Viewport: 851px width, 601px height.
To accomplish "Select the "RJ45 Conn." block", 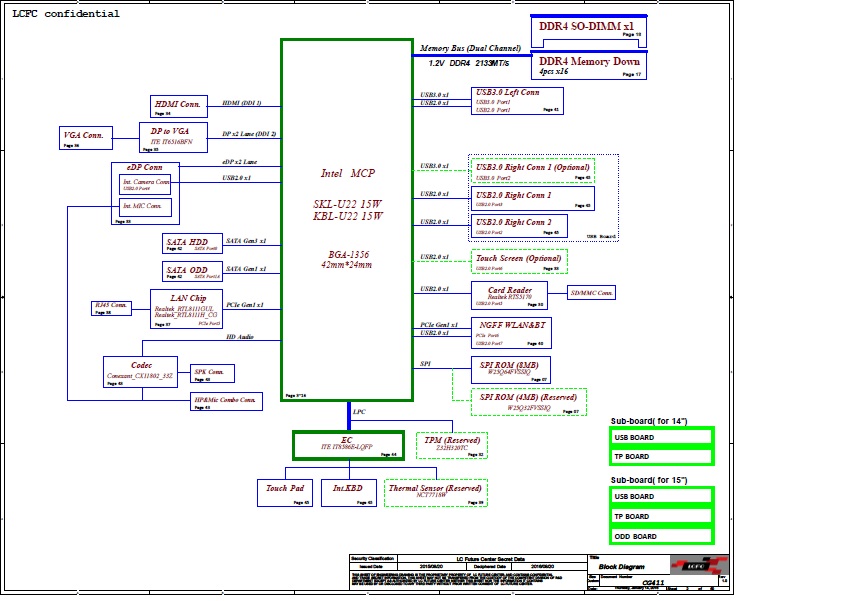I will coord(111,308).
